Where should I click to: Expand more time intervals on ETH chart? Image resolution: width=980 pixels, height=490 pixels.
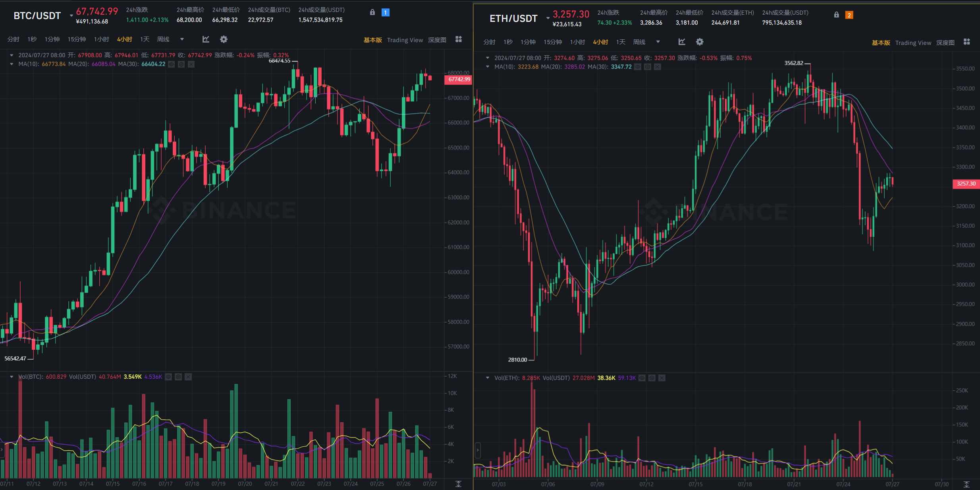click(658, 42)
